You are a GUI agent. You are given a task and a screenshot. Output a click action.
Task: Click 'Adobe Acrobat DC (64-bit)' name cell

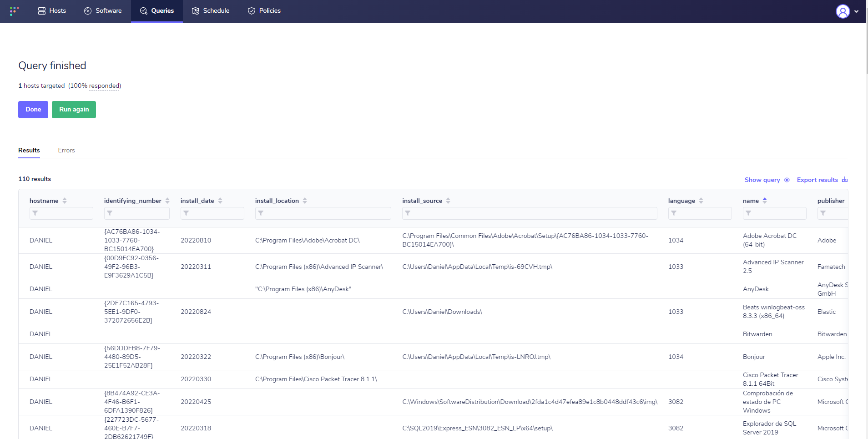(770, 240)
